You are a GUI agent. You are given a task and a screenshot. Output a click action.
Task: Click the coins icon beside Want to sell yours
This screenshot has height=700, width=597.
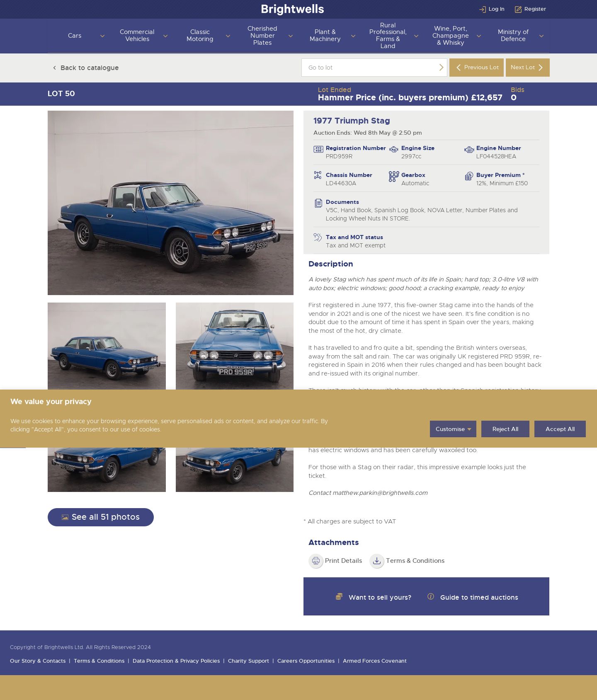(339, 596)
